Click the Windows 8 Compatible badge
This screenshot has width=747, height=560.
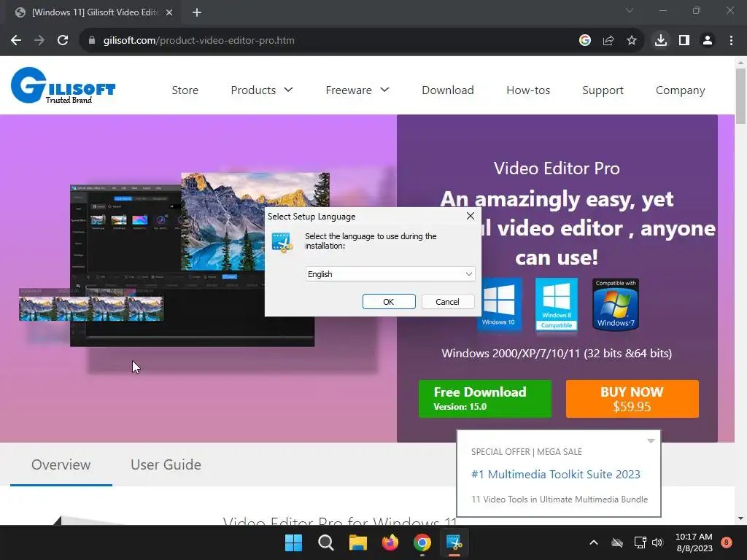[557, 304]
